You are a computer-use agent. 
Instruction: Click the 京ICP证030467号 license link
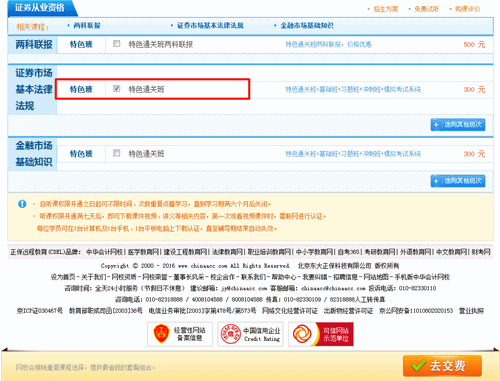(40, 311)
